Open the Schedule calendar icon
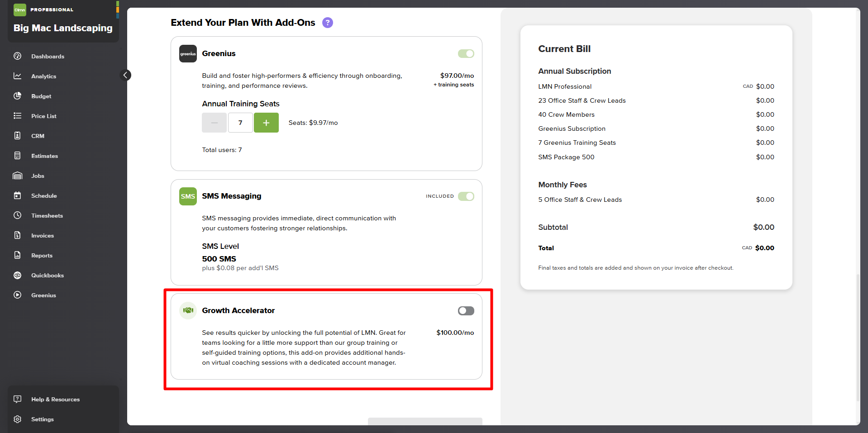868x433 pixels. [18, 195]
